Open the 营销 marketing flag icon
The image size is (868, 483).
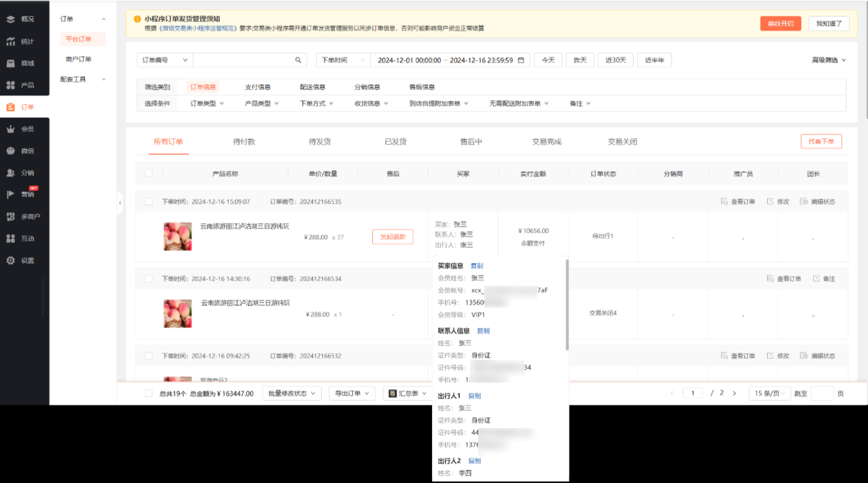pos(11,194)
